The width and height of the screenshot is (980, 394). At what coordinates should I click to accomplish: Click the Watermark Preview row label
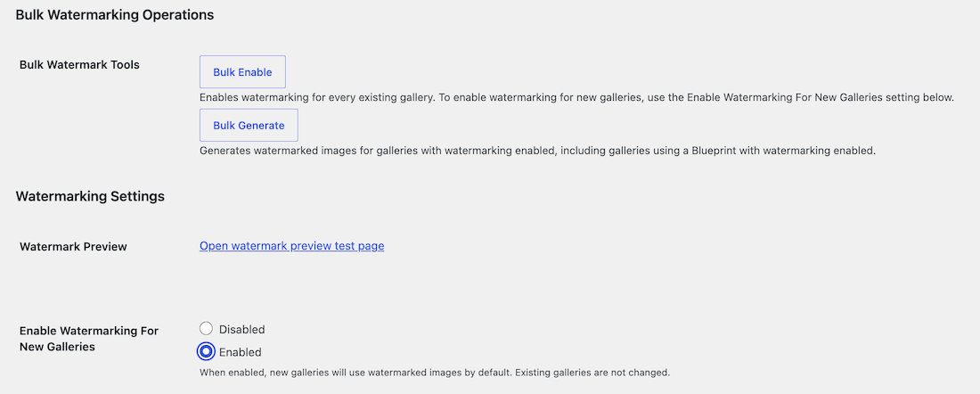[x=73, y=246]
